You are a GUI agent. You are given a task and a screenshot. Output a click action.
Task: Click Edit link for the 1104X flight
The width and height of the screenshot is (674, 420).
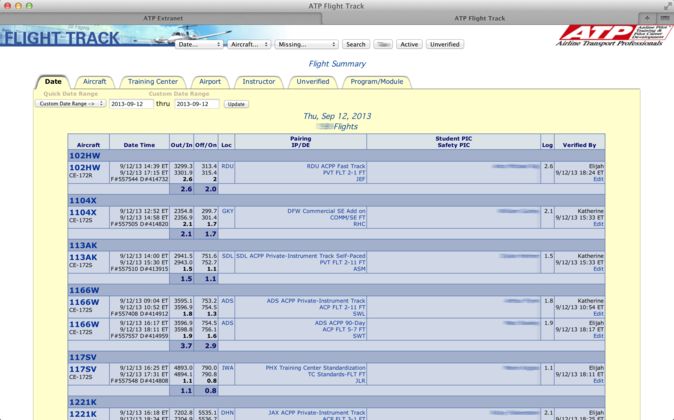tap(598, 224)
